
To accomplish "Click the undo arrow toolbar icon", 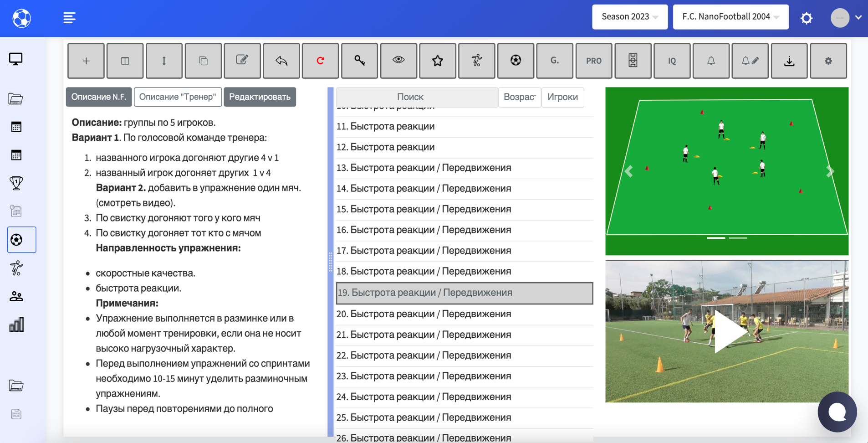I will point(281,61).
